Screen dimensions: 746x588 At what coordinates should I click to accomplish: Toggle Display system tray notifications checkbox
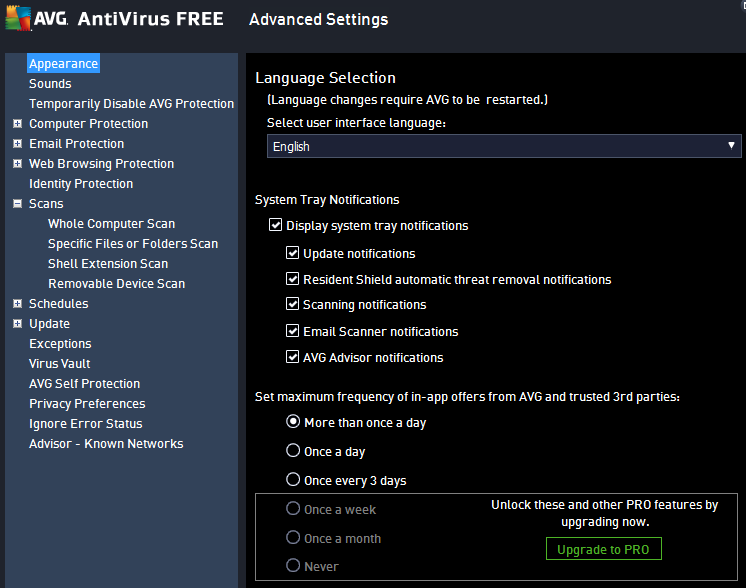click(275, 225)
